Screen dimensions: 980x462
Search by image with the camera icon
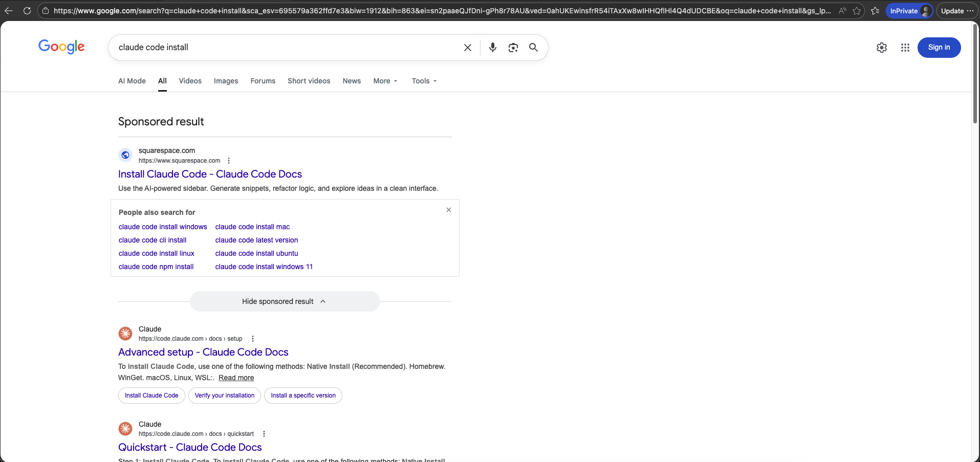point(513,48)
